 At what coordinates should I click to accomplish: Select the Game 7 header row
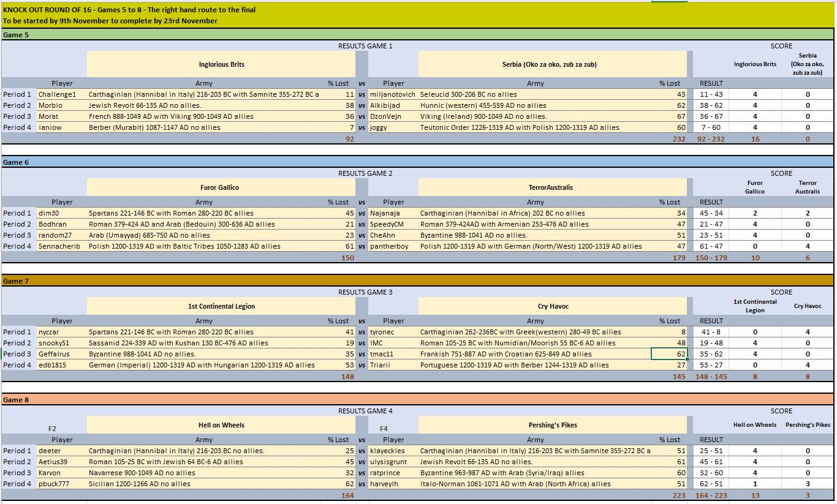pos(417,281)
